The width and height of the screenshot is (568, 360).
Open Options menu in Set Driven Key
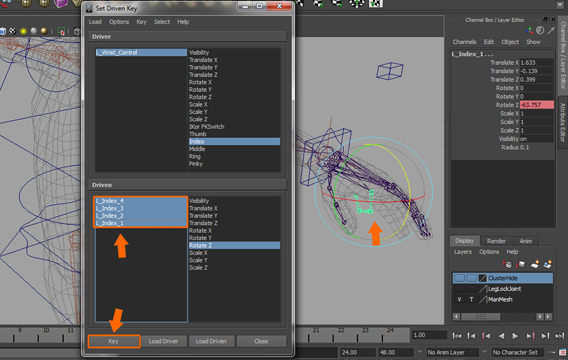pyautogui.click(x=119, y=22)
